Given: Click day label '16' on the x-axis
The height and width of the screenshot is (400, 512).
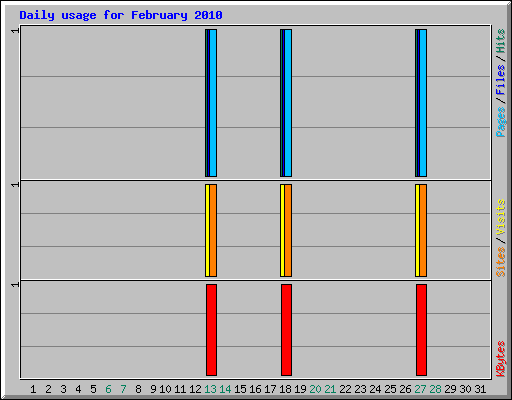Looking at the screenshot, I should [x=255, y=389].
